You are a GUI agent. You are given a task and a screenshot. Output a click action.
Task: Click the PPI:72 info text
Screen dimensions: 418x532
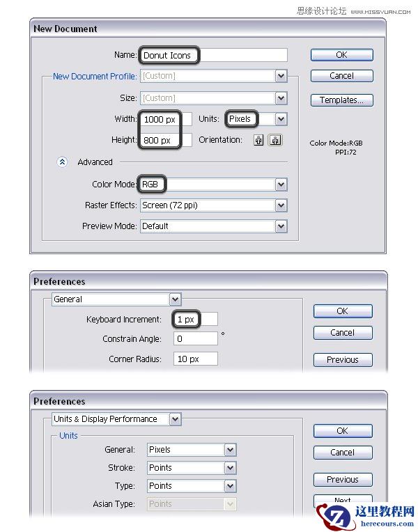(346, 152)
